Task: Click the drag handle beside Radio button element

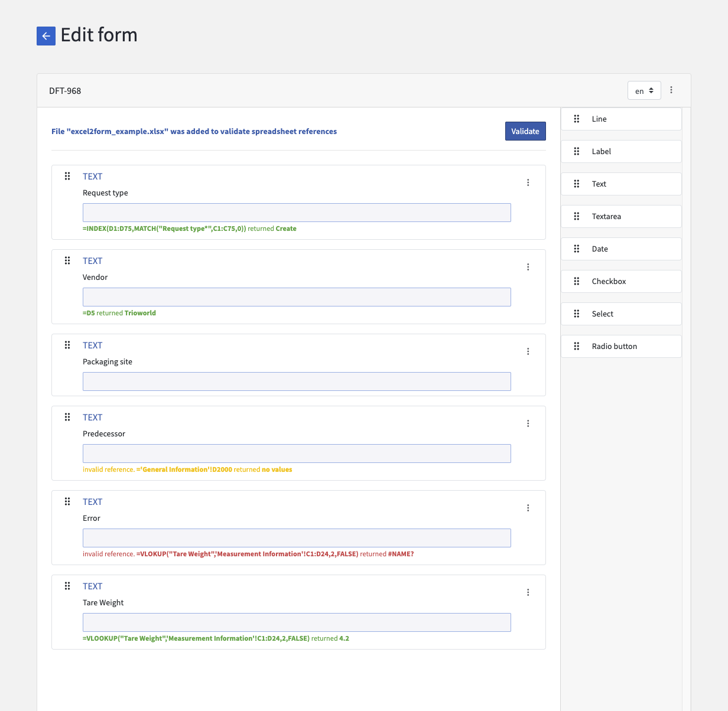Action: (x=576, y=346)
